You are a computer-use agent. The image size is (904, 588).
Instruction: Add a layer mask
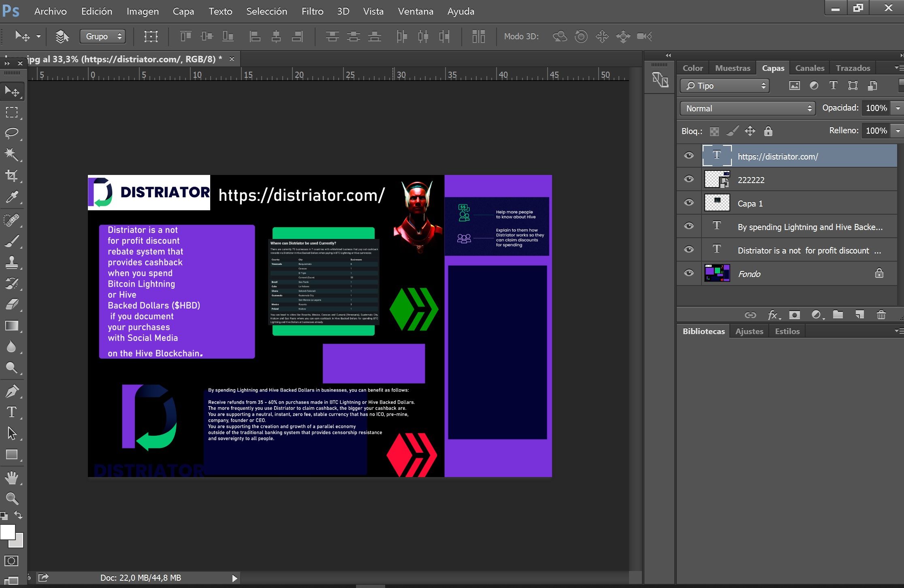point(795,315)
